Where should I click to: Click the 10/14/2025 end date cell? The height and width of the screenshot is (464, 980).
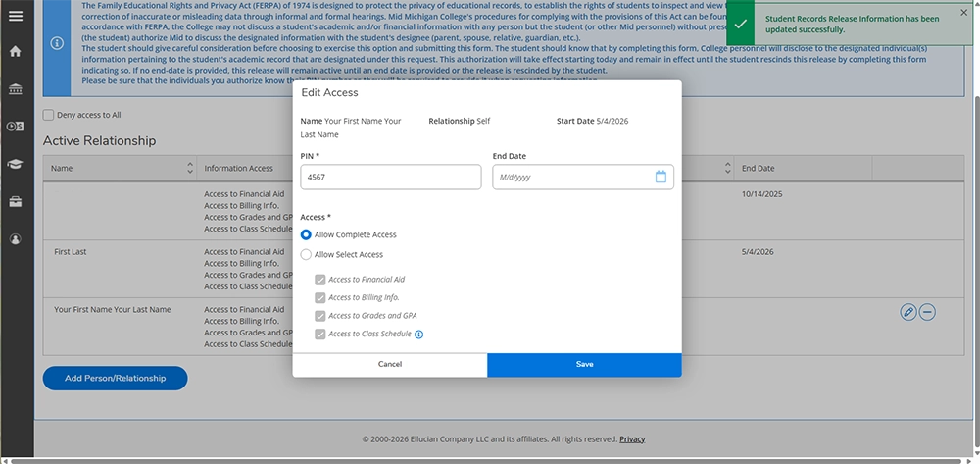tap(761, 194)
